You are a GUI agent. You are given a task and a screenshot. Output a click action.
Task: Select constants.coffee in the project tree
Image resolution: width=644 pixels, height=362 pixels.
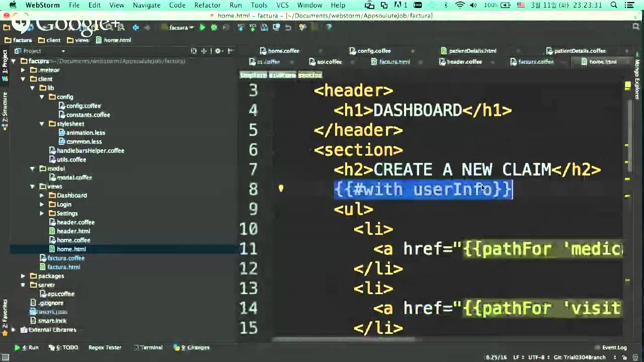84,115
